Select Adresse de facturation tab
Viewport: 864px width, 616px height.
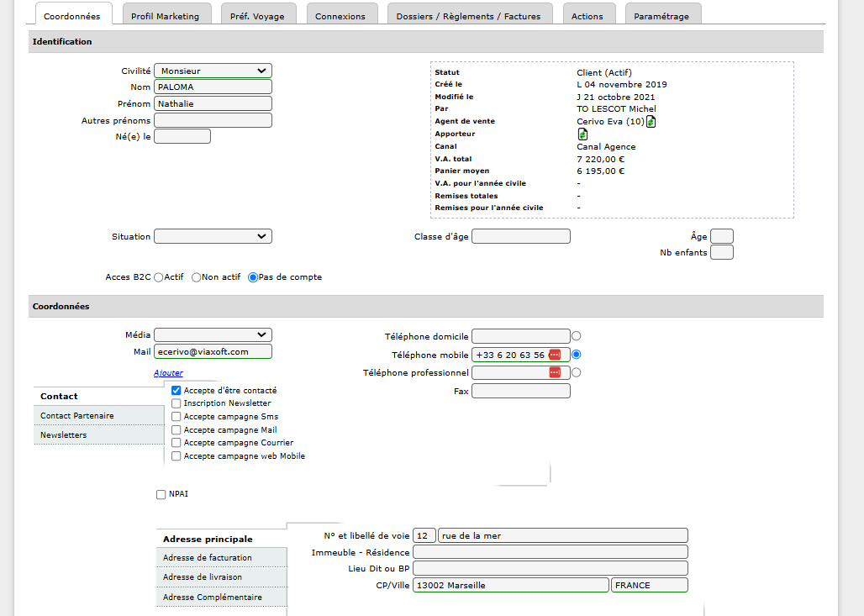point(222,558)
